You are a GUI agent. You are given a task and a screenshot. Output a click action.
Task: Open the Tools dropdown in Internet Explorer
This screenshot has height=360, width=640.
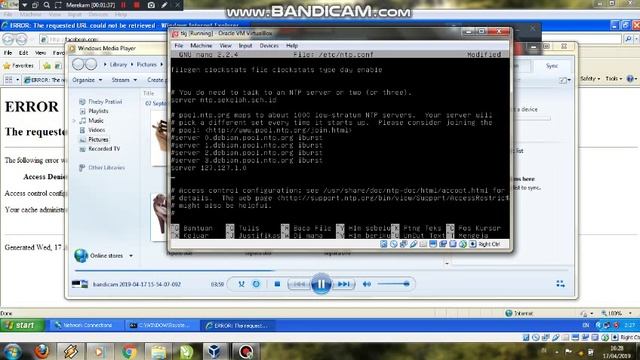[x=613, y=78]
